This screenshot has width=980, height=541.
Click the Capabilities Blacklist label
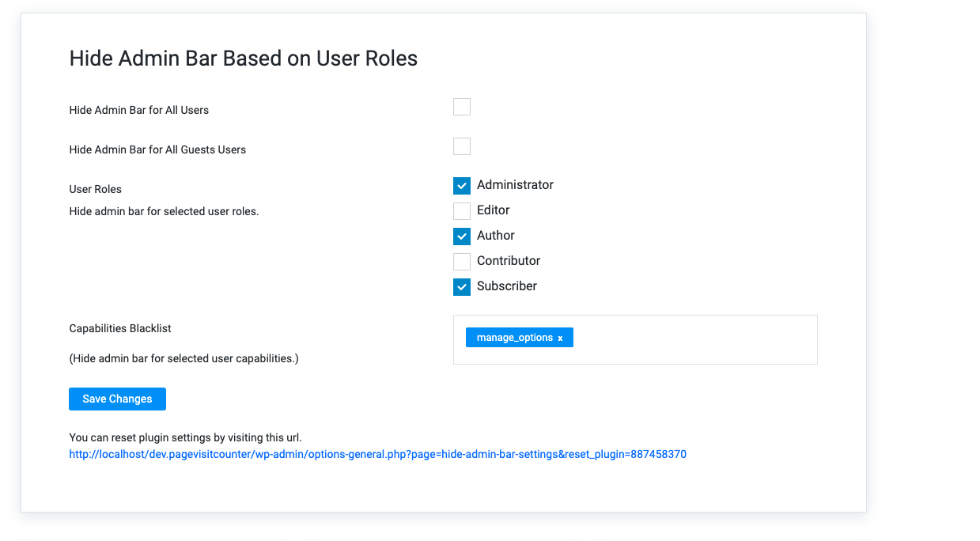tap(120, 328)
